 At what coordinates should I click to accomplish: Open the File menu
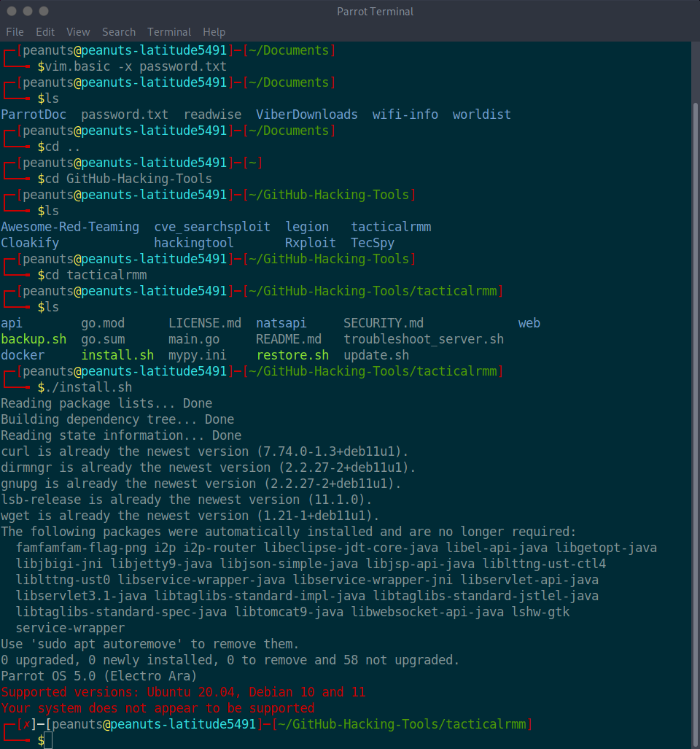[x=15, y=31]
